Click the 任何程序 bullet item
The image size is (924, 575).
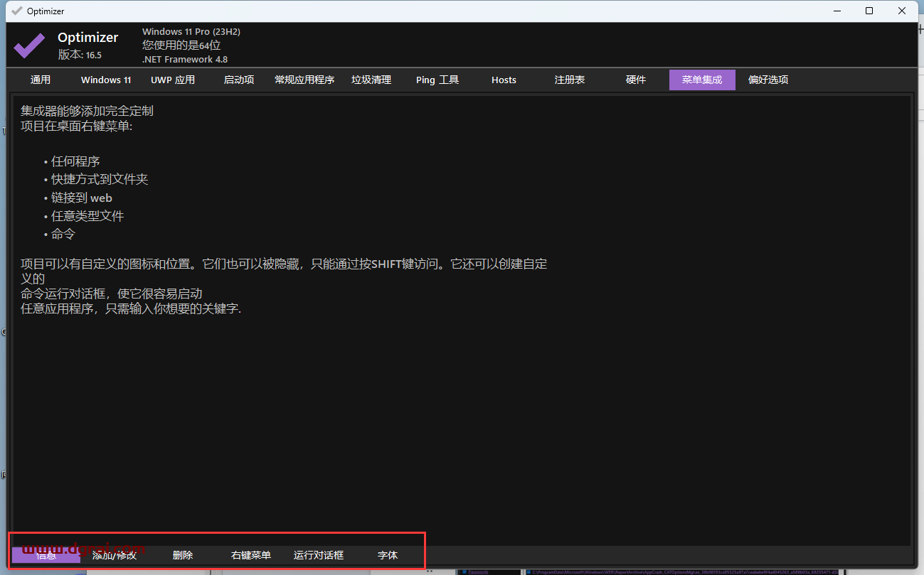(75, 161)
